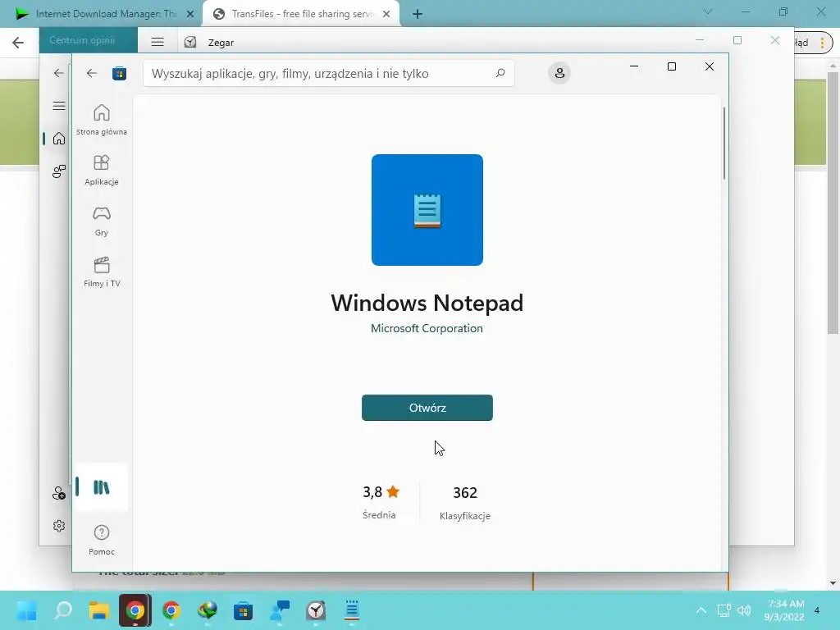Go back in the Microsoft Store
The image size is (840, 630).
click(92, 73)
